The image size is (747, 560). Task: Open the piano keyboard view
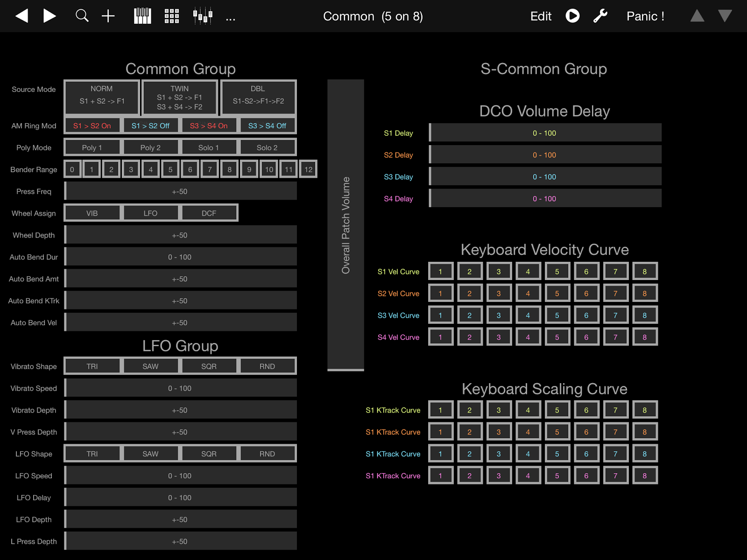pyautogui.click(x=142, y=16)
